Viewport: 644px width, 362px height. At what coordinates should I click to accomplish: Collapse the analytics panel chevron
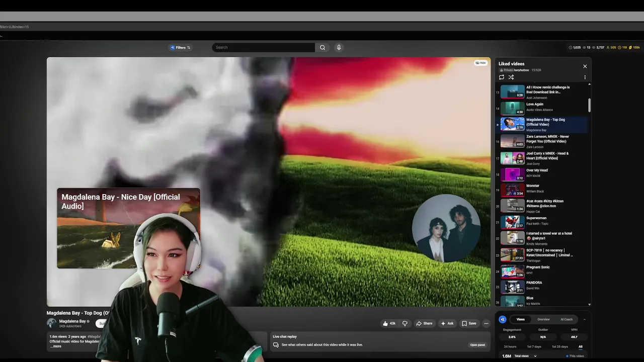584,319
